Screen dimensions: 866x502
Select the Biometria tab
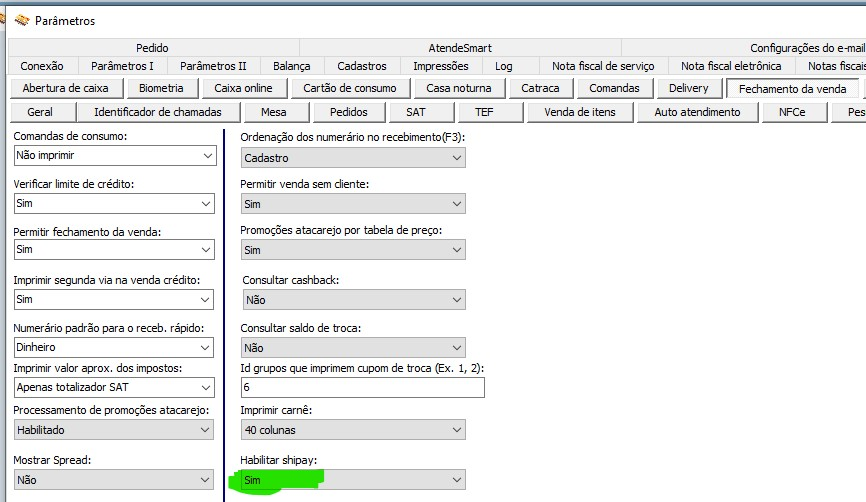(161, 88)
